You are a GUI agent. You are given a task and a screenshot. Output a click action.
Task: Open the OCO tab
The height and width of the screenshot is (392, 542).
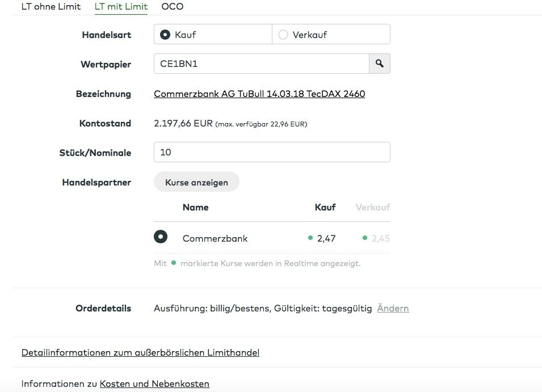(172, 7)
